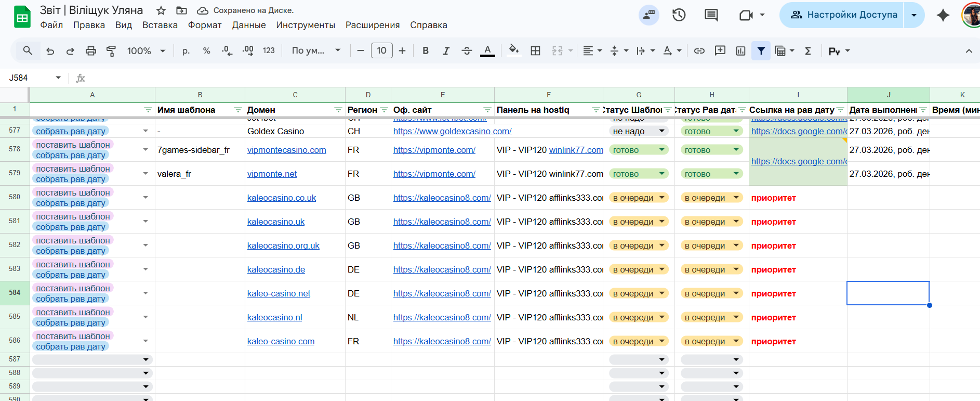This screenshot has height=401, width=980.
Task: Select the paint format tool
Action: tap(111, 51)
